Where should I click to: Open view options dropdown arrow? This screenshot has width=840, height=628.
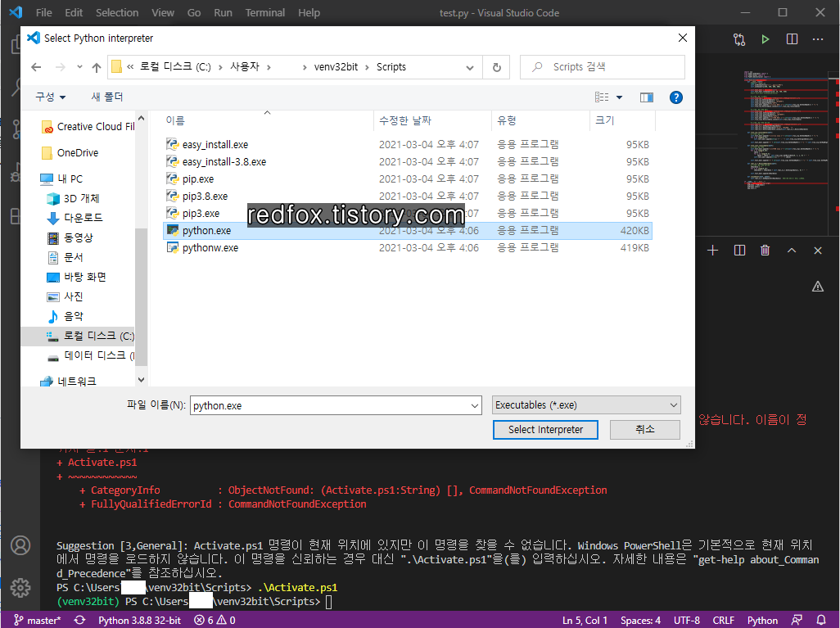pyautogui.click(x=619, y=97)
